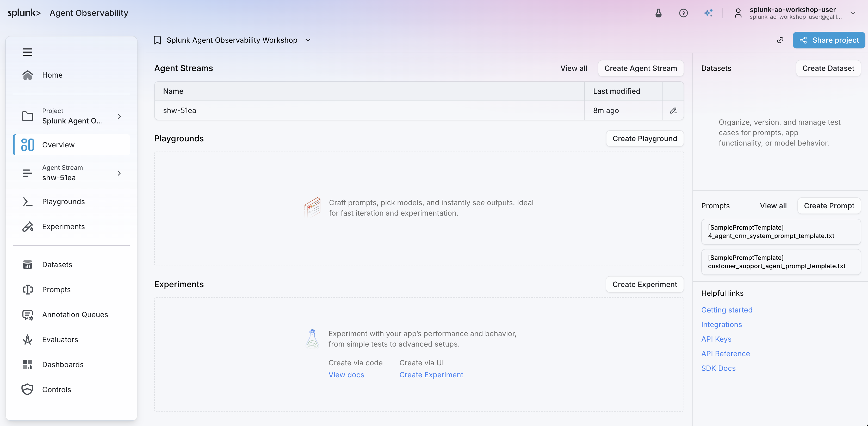This screenshot has width=868, height=426.
Task: Open Datasets from the sidebar
Action: coord(71,264)
